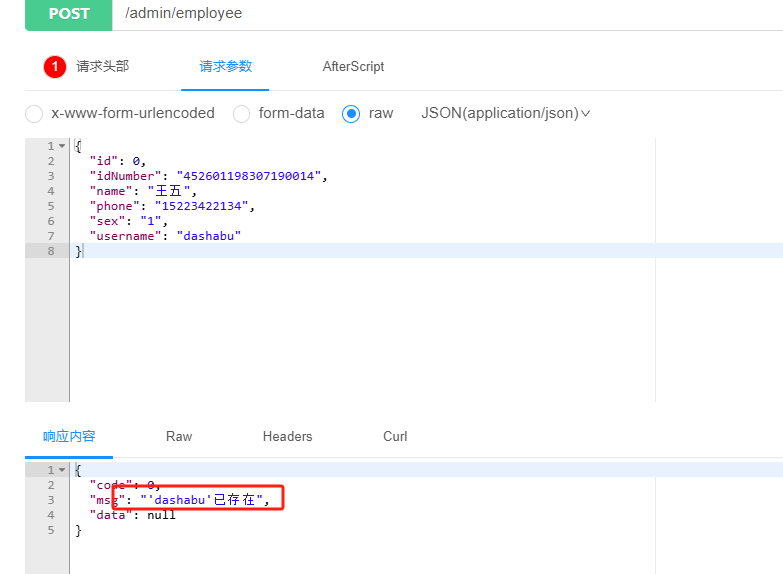783x574 pixels.
Task: Select the raw radio button
Action: tap(351, 114)
